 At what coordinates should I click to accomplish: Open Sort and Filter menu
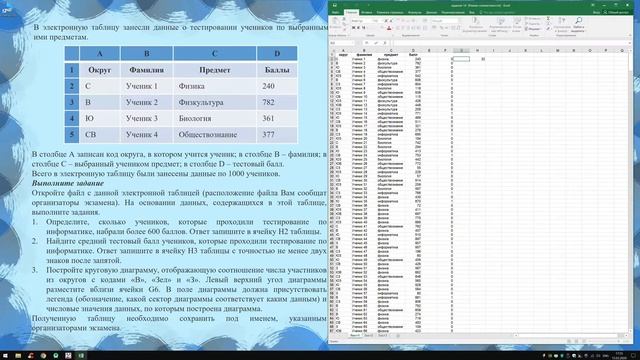562,24
